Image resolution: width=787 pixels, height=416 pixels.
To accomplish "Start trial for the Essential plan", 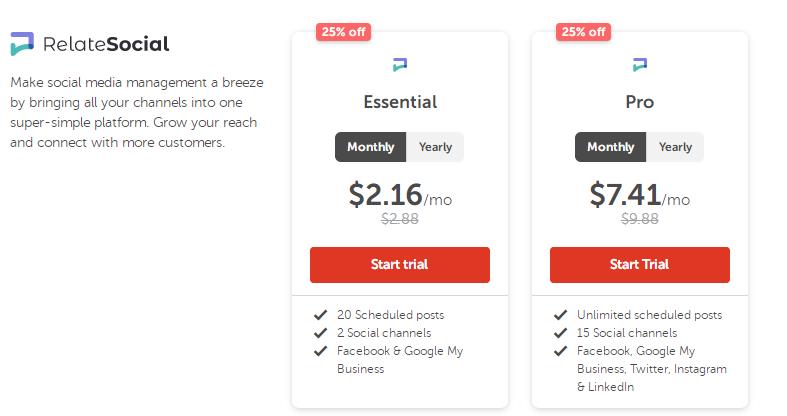I will click(400, 265).
